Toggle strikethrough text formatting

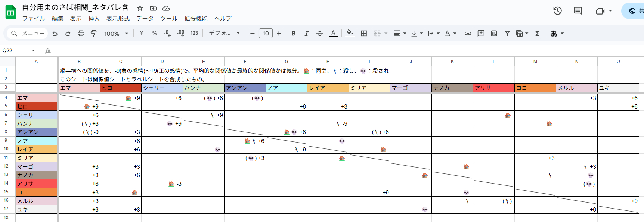(x=319, y=34)
